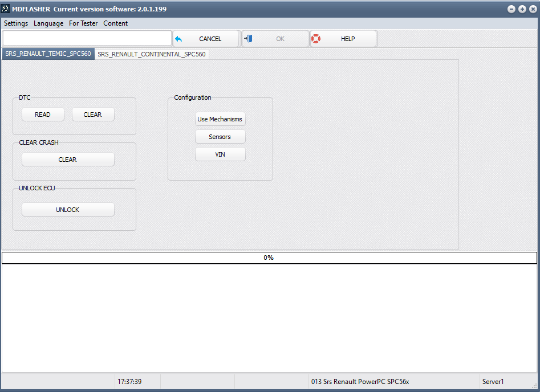Open the Language menu
The image size is (540, 392).
tap(48, 23)
